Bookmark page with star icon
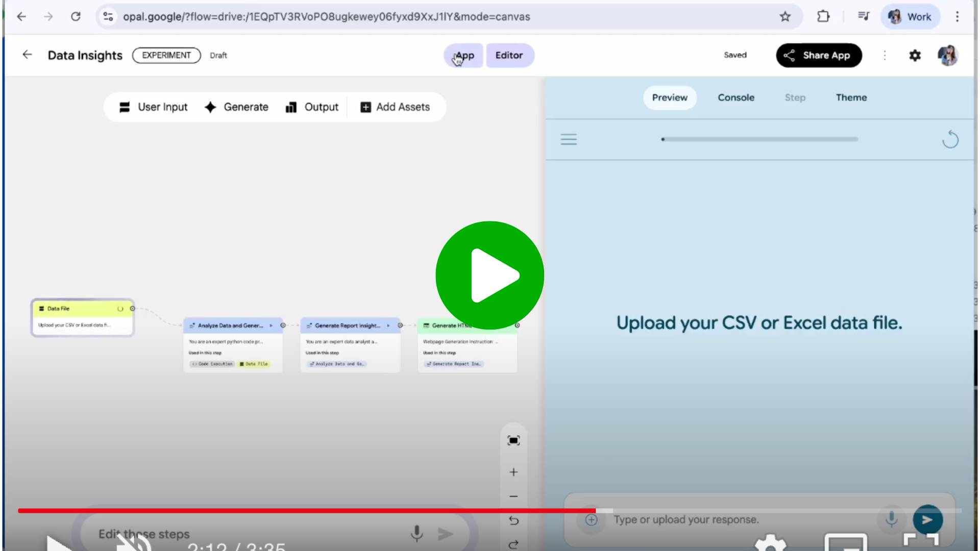The height and width of the screenshot is (551, 980). coord(785,17)
